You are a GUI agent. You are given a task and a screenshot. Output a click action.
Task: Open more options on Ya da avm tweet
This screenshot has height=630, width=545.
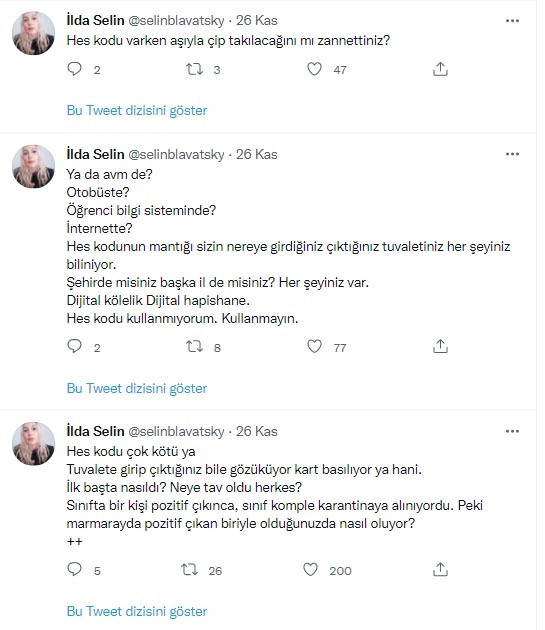click(512, 154)
